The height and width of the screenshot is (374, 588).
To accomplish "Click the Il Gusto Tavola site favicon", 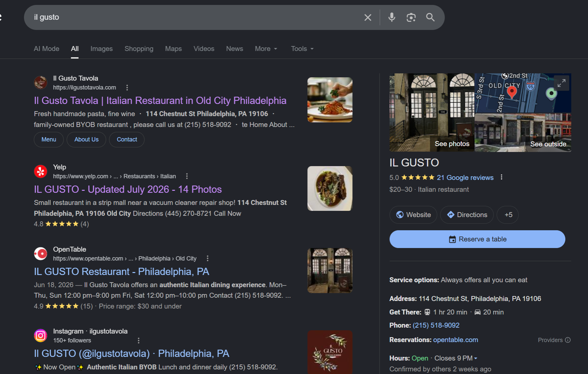I will (x=41, y=83).
